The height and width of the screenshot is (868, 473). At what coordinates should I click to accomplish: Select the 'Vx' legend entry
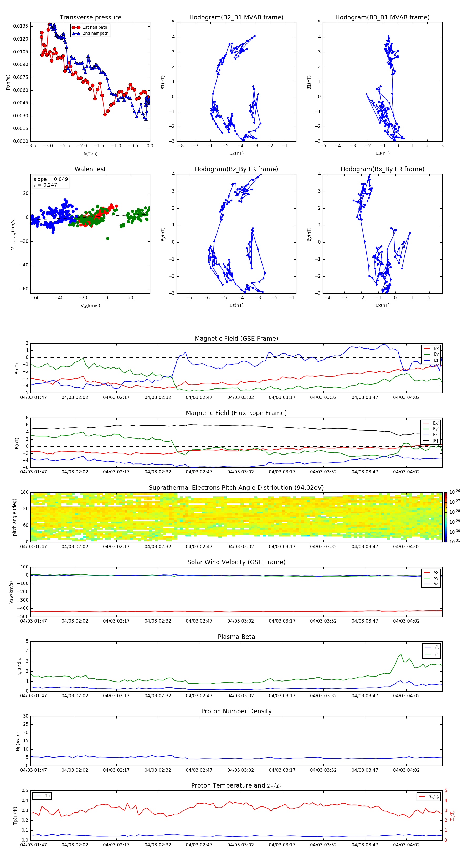[431, 572]
